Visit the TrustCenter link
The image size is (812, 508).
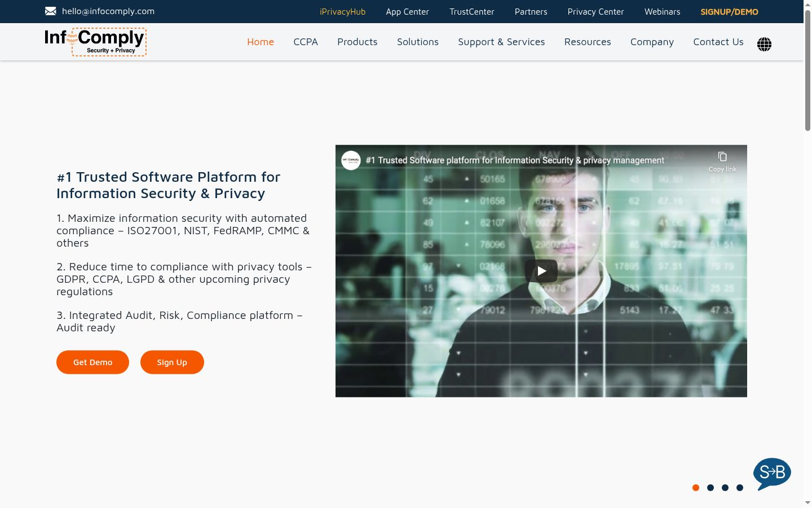(472, 12)
